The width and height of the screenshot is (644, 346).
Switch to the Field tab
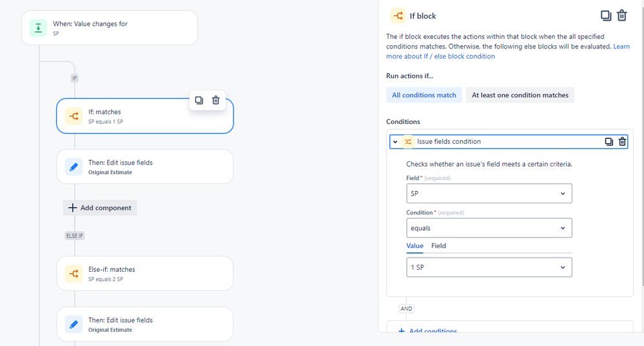438,246
